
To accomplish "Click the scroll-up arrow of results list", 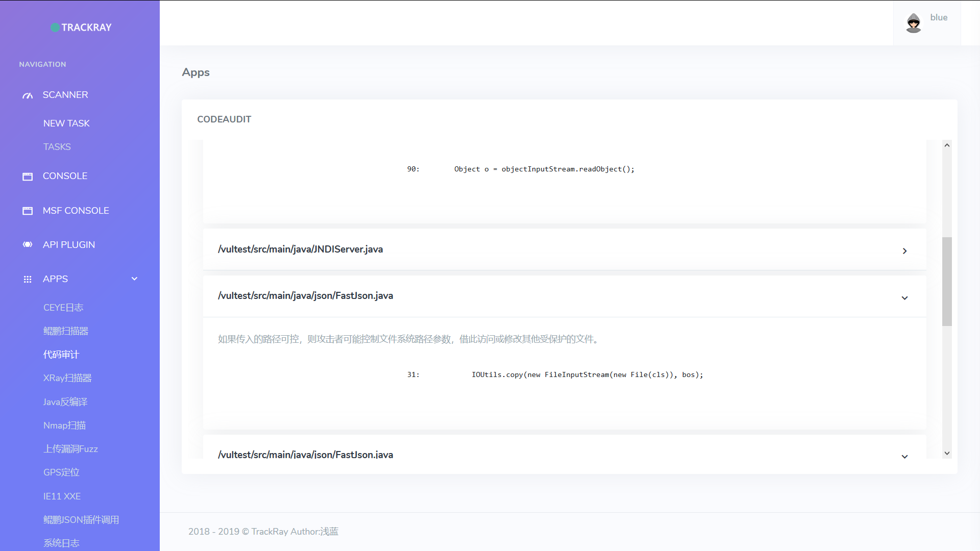I will (x=947, y=145).
